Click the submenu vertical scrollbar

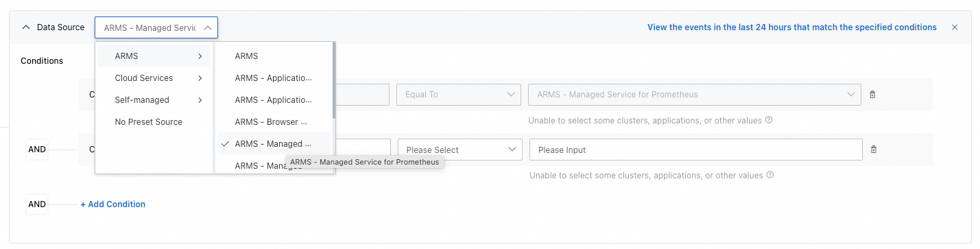334,80
